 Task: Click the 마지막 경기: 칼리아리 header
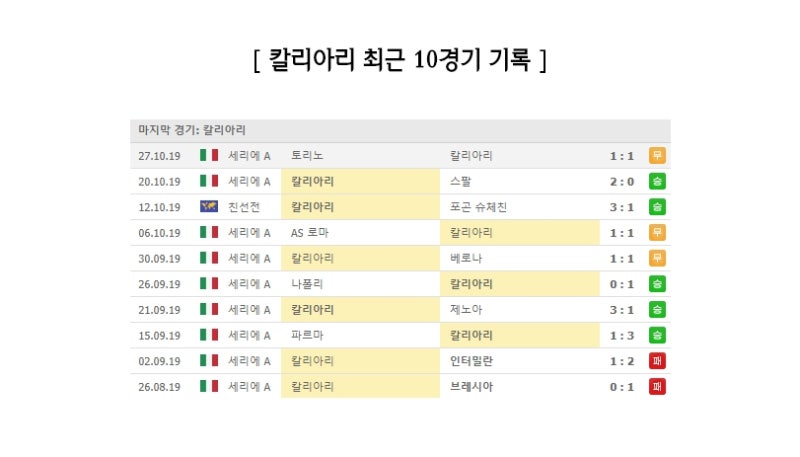tap(192, 130)
